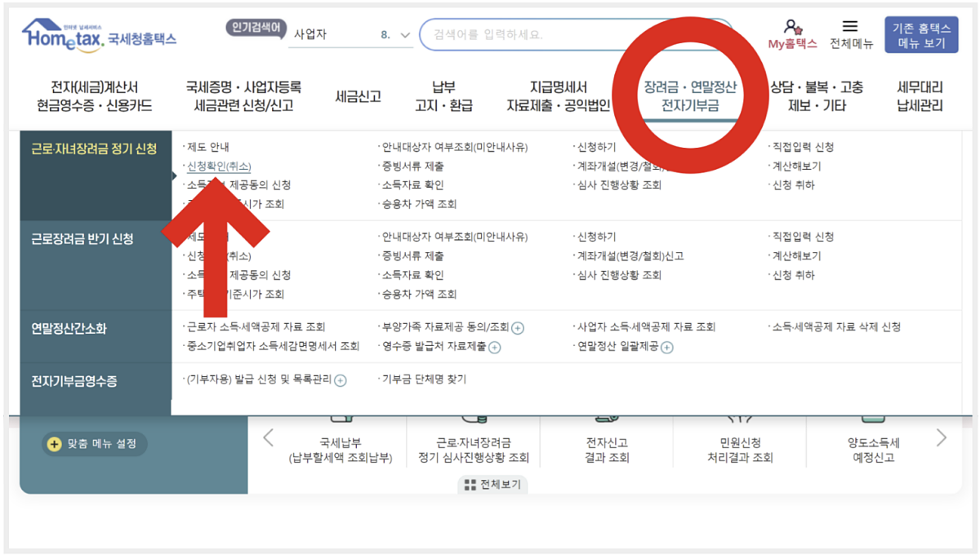Open the popular search terms dropdown
980x555 pixels.
[403, 33]
